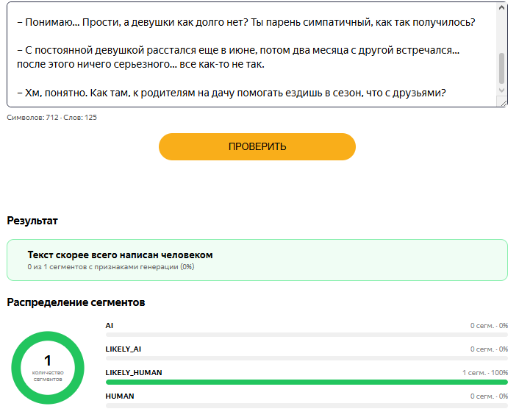Click the ПРОВЕРИТЬ button
This screenshot has height=420, width=519.
tap(257, 146)
